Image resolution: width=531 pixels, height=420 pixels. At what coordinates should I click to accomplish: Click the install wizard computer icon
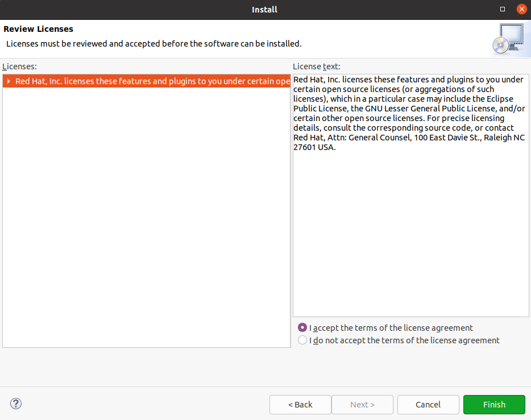click(507, 39)
